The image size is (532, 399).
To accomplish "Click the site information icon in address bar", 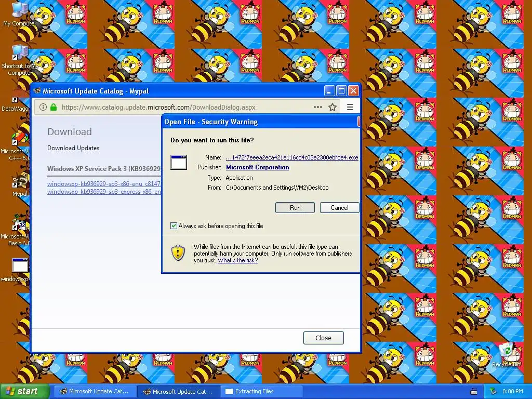I will (x=43, y=107).
